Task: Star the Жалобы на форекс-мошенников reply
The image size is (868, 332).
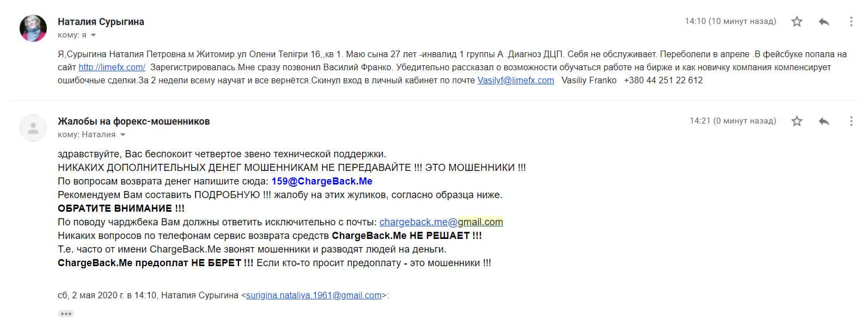Action: pyautogui.click(x=797, y=121)
